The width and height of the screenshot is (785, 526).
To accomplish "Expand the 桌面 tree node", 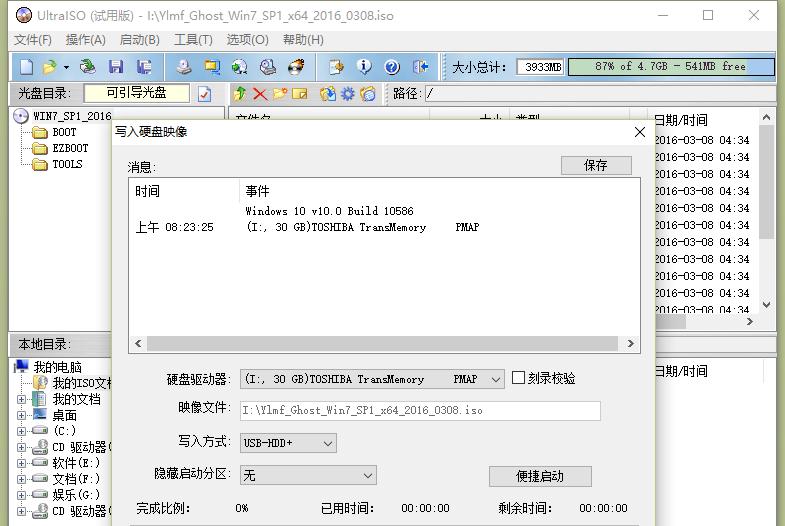I will click(21, 415).
